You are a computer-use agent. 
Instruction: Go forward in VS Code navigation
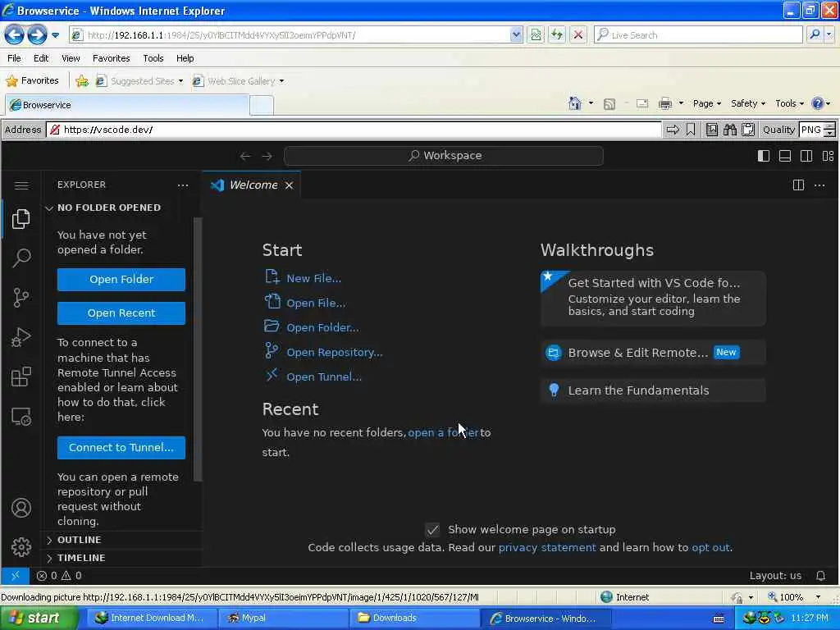point(267,156)
